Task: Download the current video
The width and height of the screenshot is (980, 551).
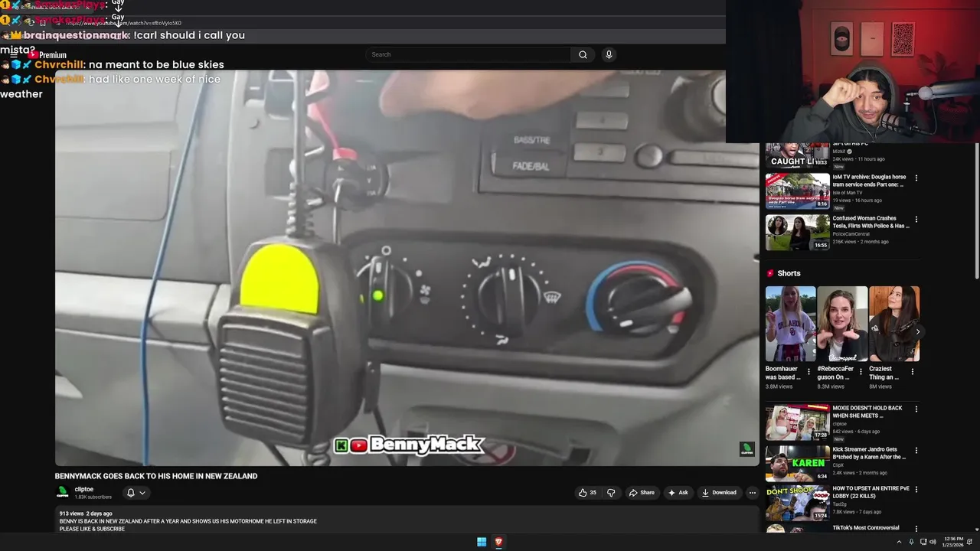Action: pyautogui.click(x=719, y=493)
